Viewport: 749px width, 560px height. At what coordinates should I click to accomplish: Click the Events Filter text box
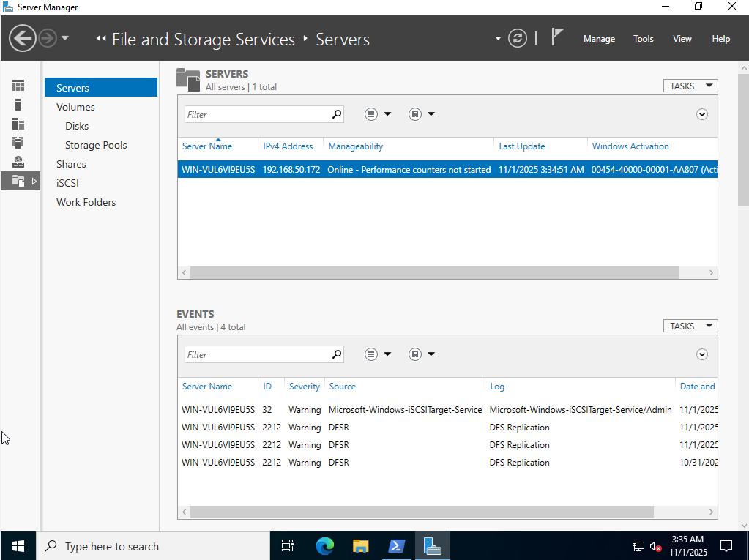point(256,354)
